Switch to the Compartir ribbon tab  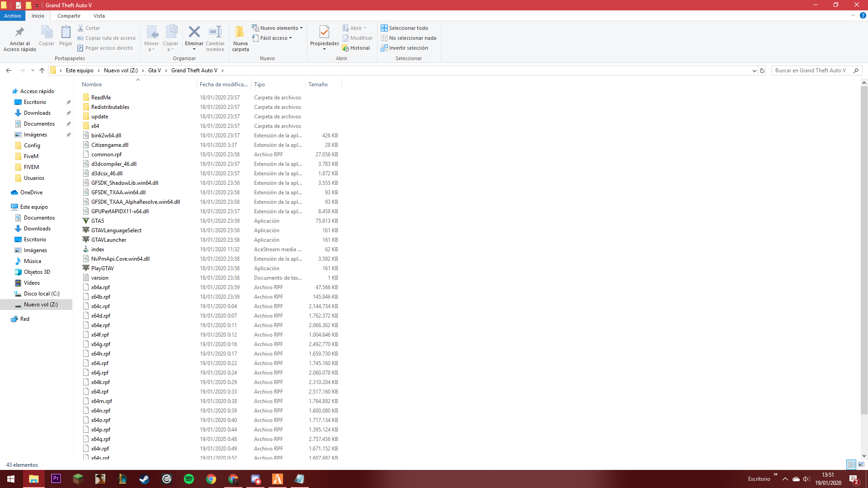(69, 16)
